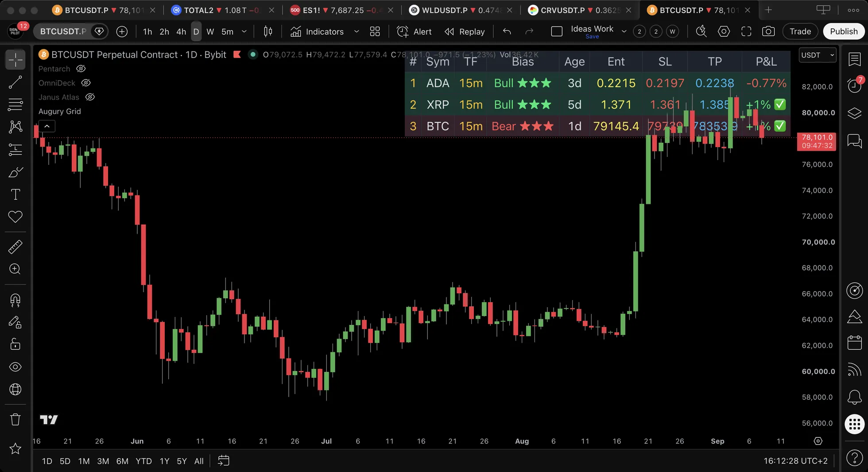The image size is (868, 472).
Task: Toggle hide all drawings eye
Action: 15,367
